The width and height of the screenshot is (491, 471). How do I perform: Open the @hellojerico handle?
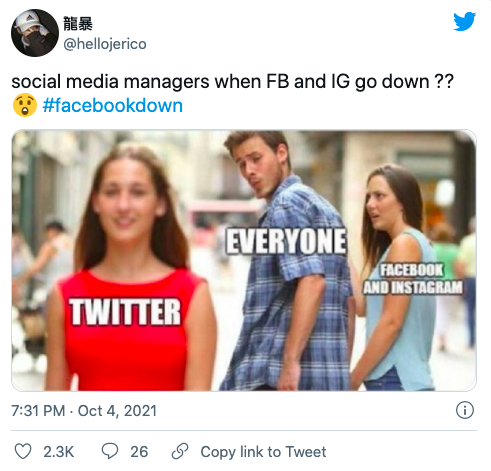coord(105,44)
